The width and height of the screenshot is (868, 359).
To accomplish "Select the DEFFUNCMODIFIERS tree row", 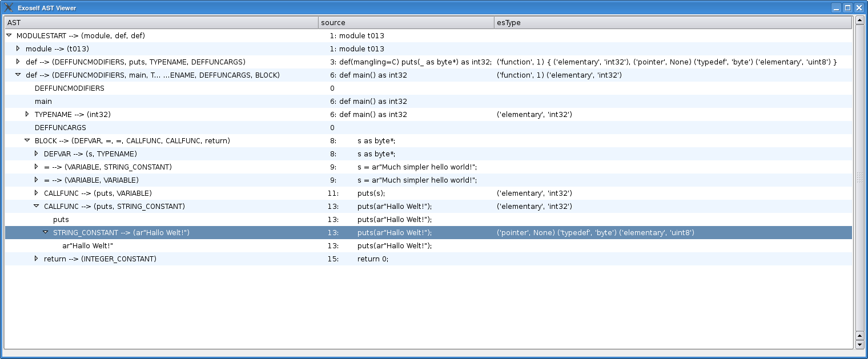I will [x=70, y=88].
